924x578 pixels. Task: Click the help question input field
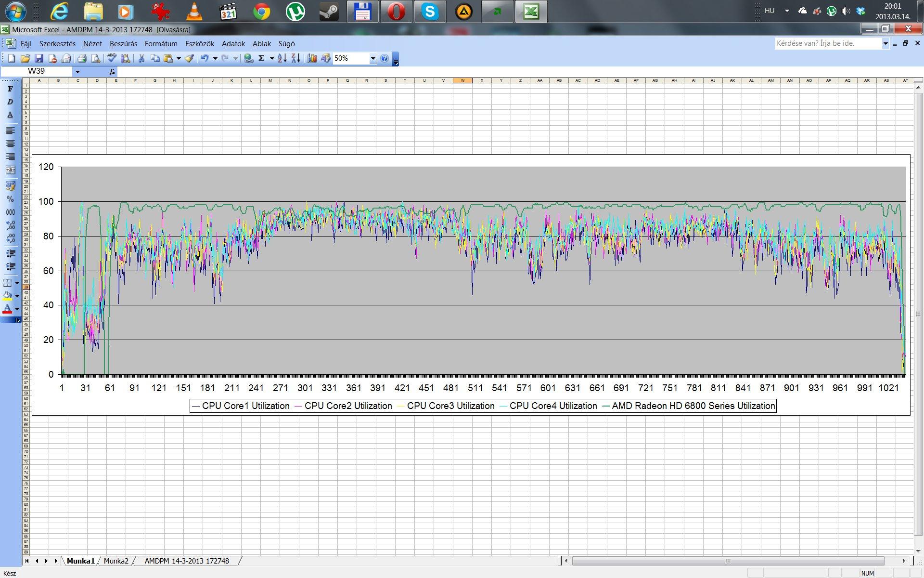828,43
